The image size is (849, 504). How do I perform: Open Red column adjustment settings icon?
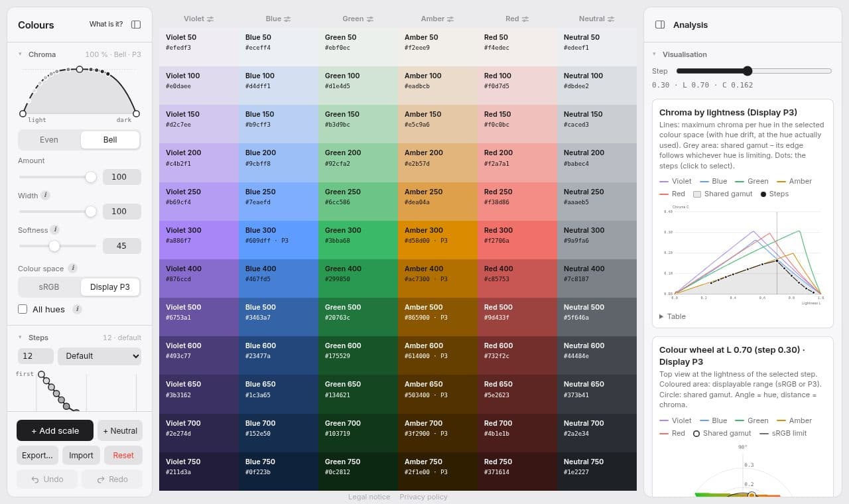coord(525,19)
